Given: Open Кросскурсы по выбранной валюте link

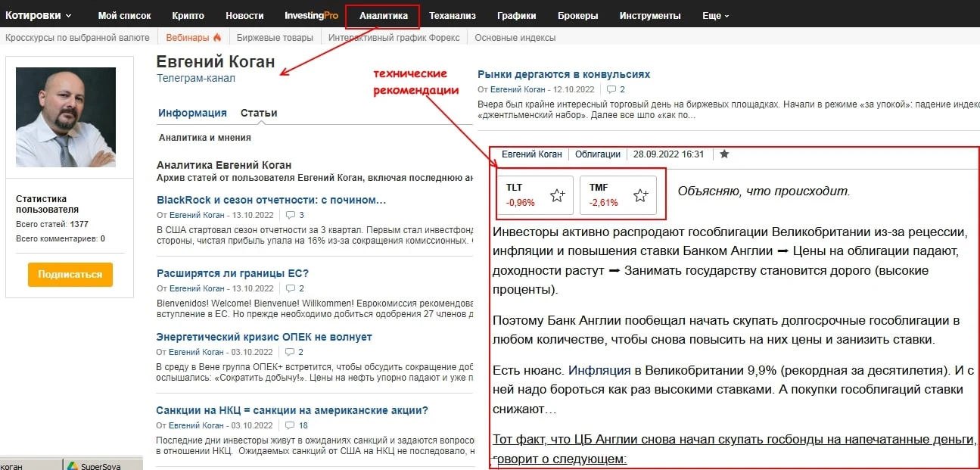Looking at the screenshot, I should pos(77,37).
